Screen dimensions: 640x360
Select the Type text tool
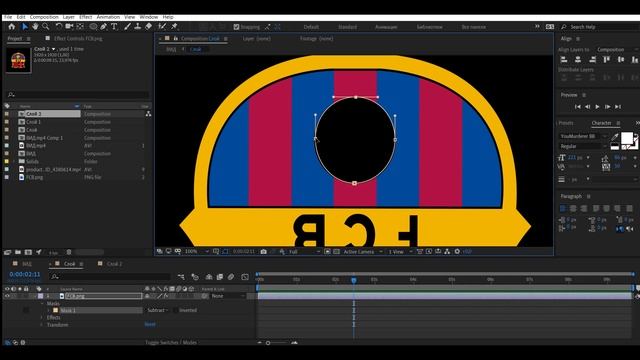pyautogui.click(x=114, y=27)
